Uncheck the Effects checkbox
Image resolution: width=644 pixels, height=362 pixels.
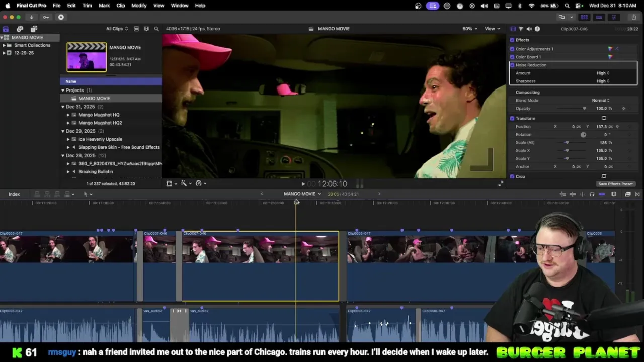tap(512, 40)
